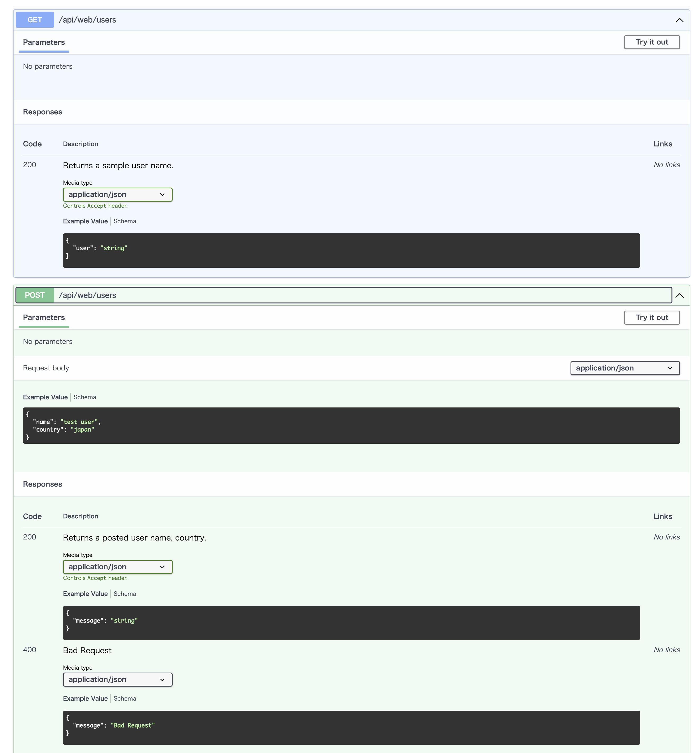The image size is (700, 753).
Task: Click the POST method badge
Action: (x=34, y=295)
